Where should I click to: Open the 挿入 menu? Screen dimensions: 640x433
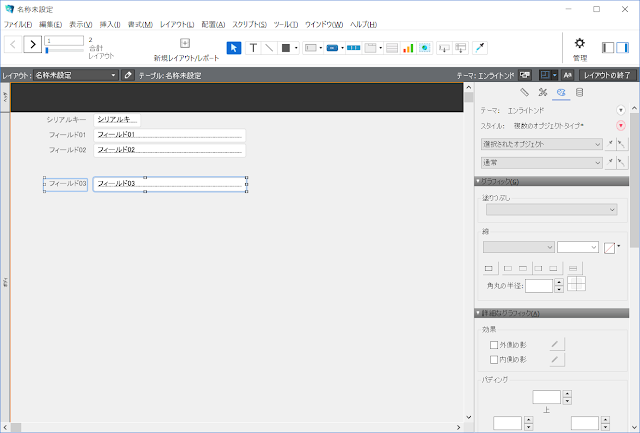110,24
